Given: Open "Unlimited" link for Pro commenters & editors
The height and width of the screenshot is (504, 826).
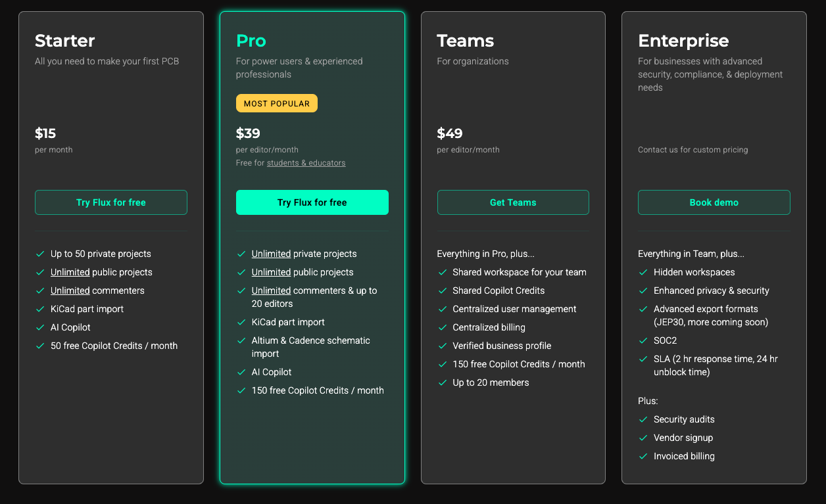Looking at the screenshot, I should click(x=271, y=290).
